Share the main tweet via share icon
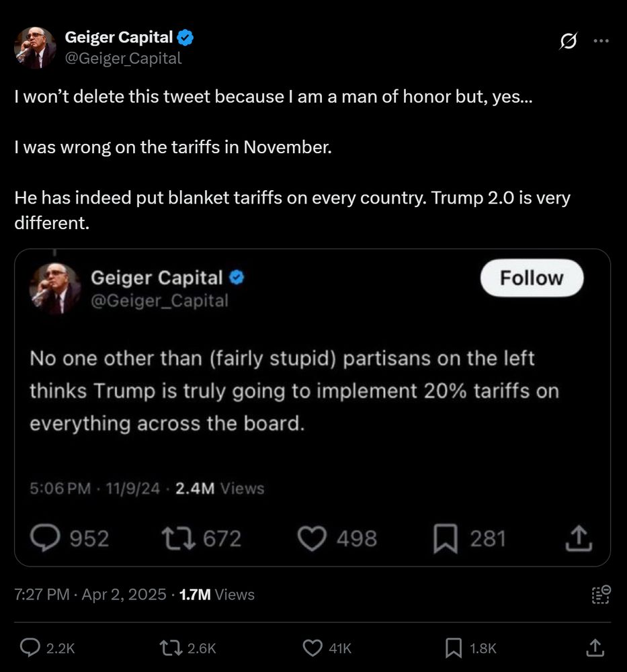Viewport: 627px width, 672px height. [x=595, y=648]
